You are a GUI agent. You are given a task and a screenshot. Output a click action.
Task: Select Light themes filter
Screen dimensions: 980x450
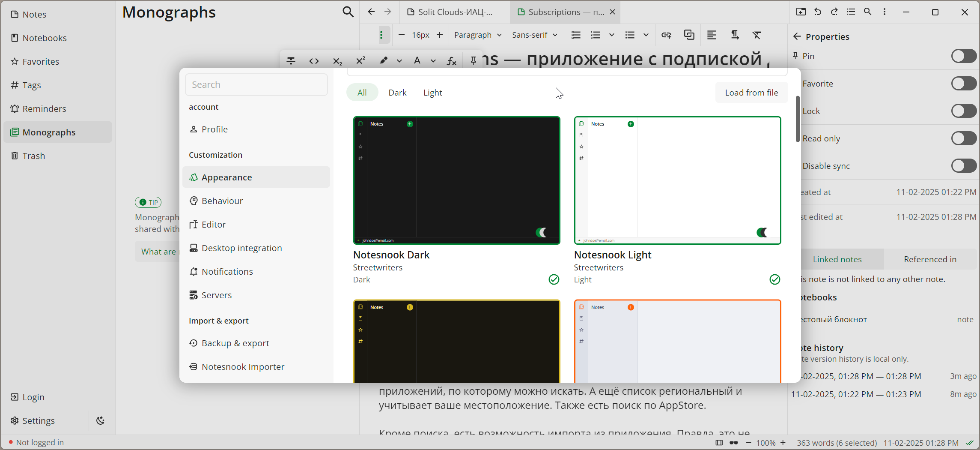coord(432,93)
